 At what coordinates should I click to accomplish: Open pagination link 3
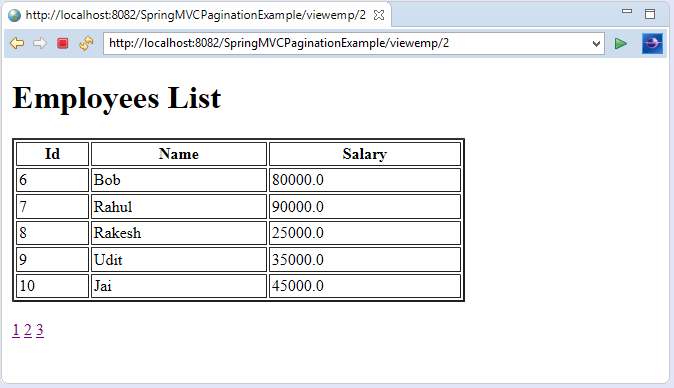(x=40, y=330)
